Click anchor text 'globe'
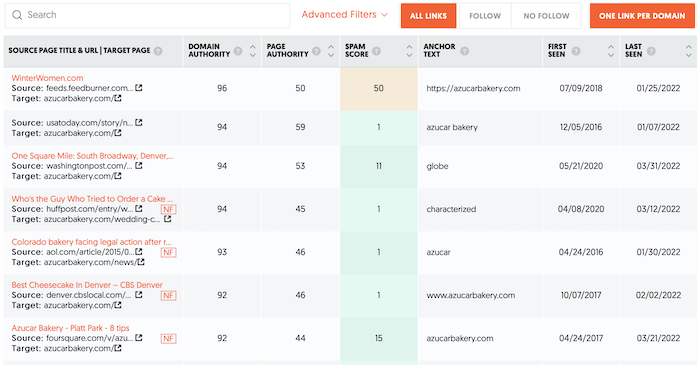 click(438, 166)
